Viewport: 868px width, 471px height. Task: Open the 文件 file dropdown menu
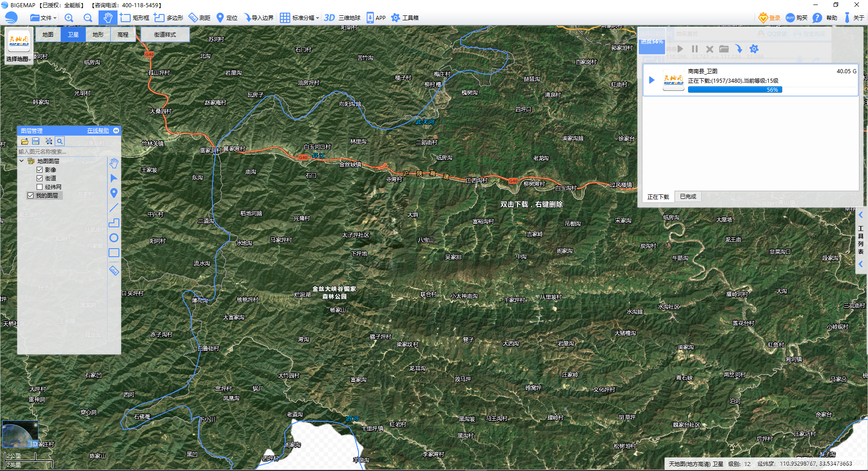[43, 18]
